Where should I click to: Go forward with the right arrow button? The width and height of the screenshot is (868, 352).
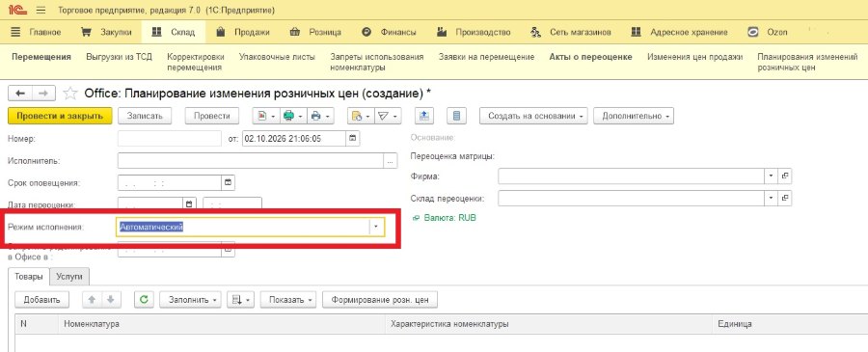[x=43, y=93]
